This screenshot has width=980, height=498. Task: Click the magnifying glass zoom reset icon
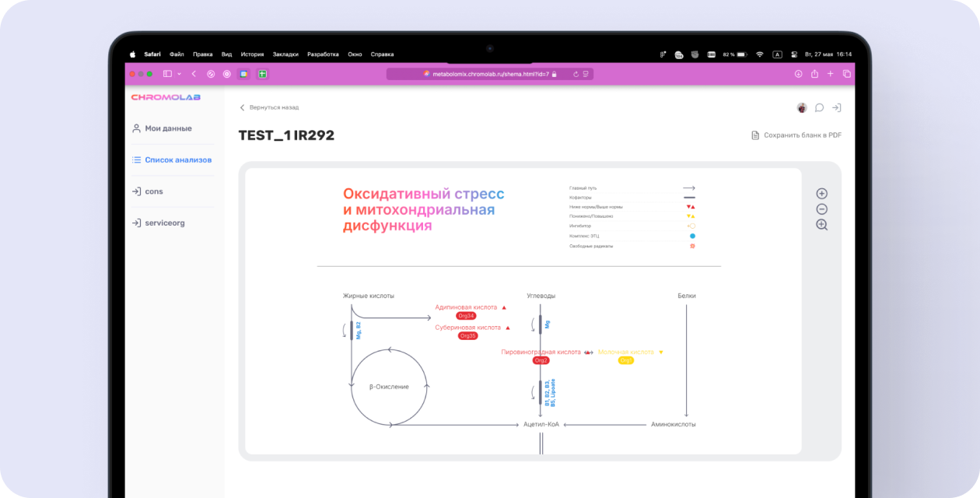(x=821, y=225)
